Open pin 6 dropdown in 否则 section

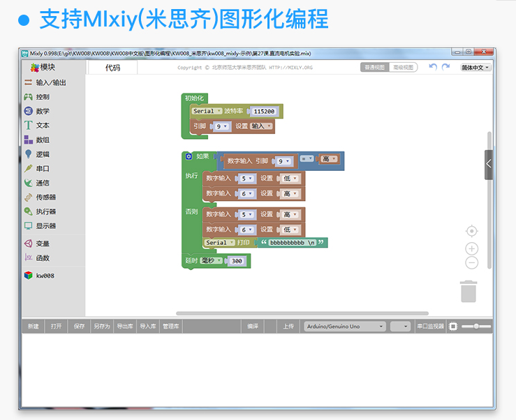[x=246, y=230]
